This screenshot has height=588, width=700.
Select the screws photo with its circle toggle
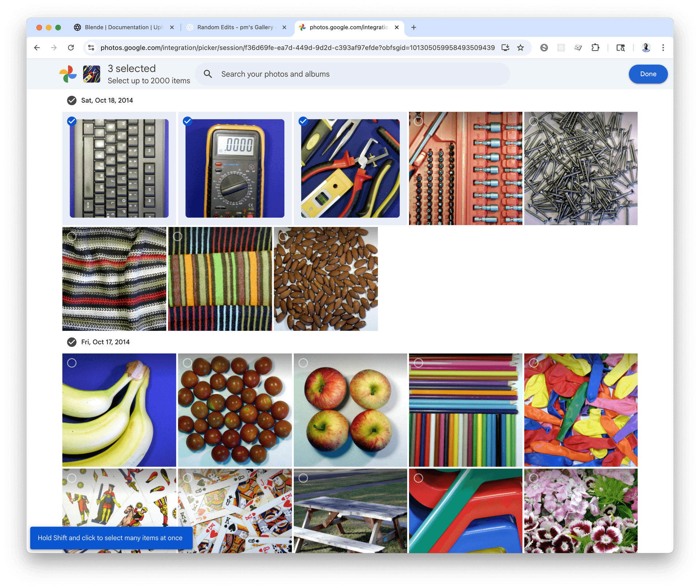pyautogui.click(x=534, y=121)
